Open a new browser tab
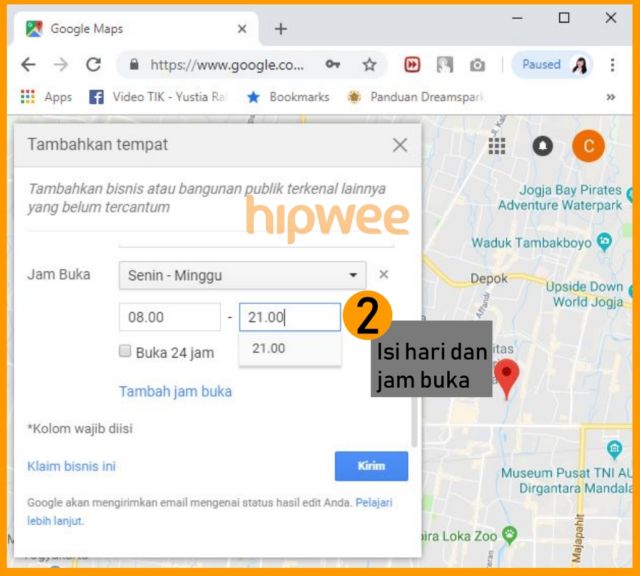The width and height of the screenshot is (640, 576). (x=281, y=29)
